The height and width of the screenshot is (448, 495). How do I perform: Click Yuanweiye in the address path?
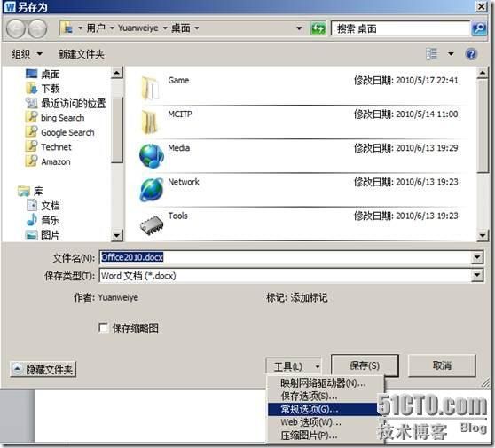[x=138, y=28]
